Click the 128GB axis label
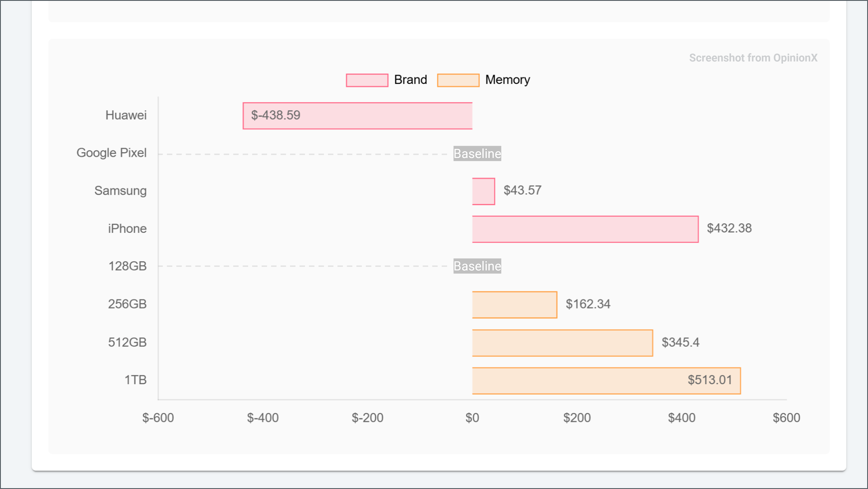 click(127, 266)
